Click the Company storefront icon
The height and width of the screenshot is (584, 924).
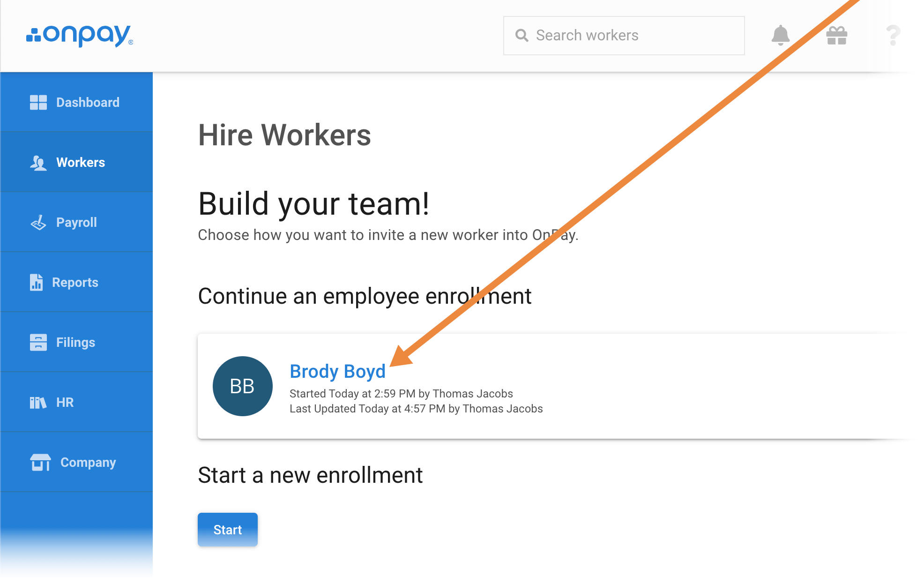40,463
